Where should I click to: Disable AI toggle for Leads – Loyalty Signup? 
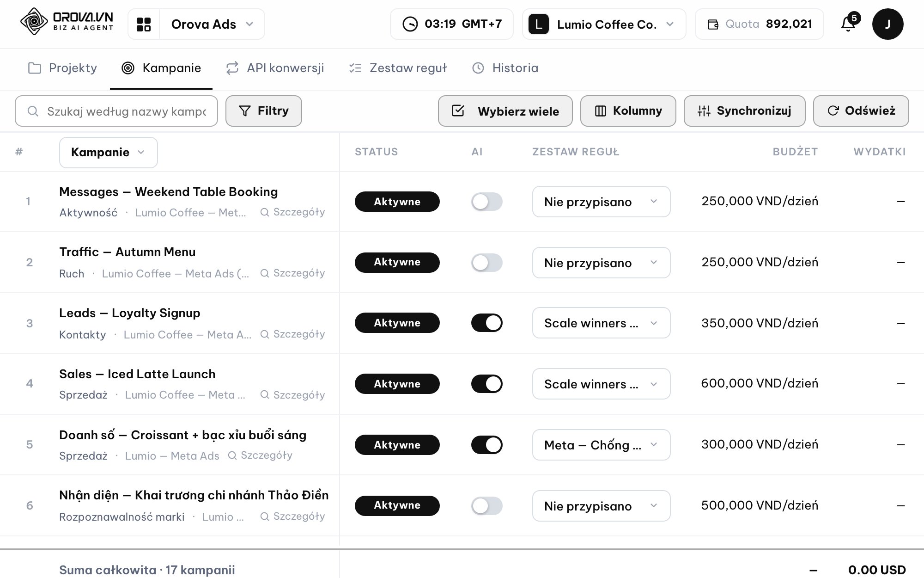click(x=486, y=323)
